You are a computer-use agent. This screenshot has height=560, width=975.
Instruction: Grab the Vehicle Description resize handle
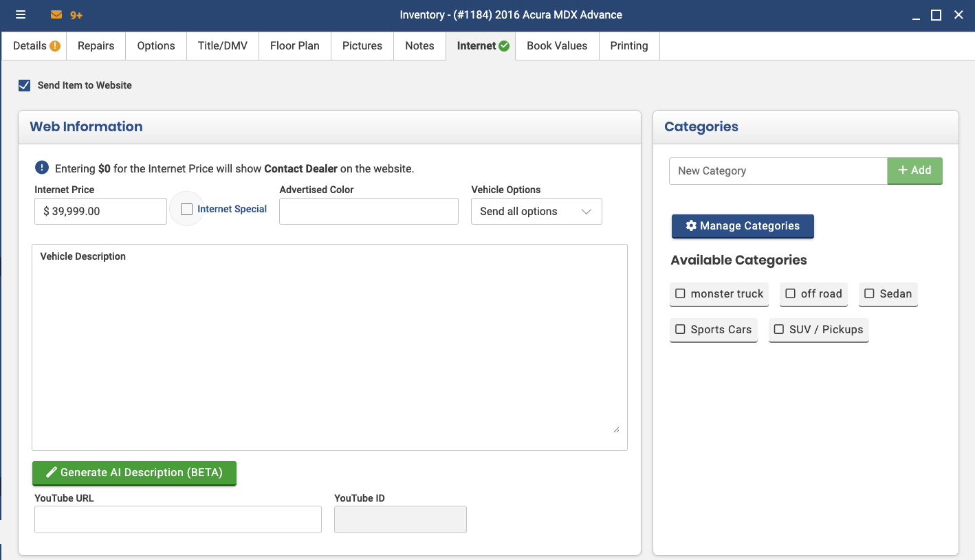pyautogui.click(x=616, y=429)
